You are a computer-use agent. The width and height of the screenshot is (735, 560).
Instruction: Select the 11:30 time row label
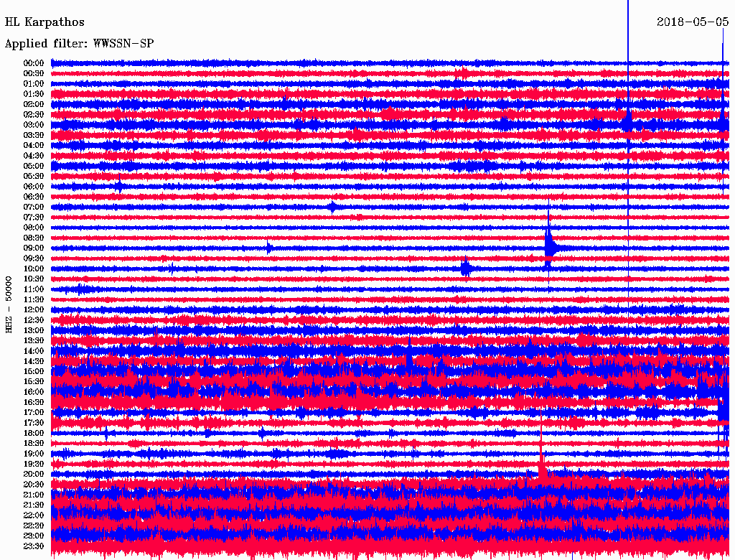34,299
